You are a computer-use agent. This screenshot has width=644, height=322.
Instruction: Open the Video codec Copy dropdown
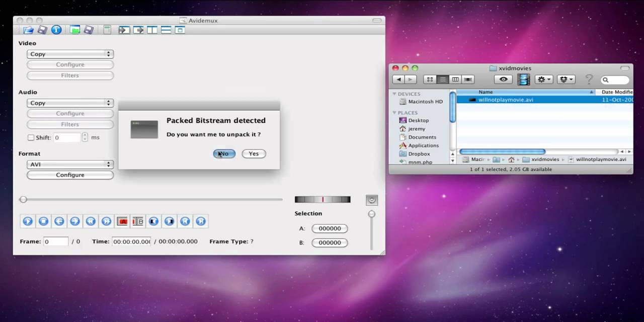click(x=70, y=54)
